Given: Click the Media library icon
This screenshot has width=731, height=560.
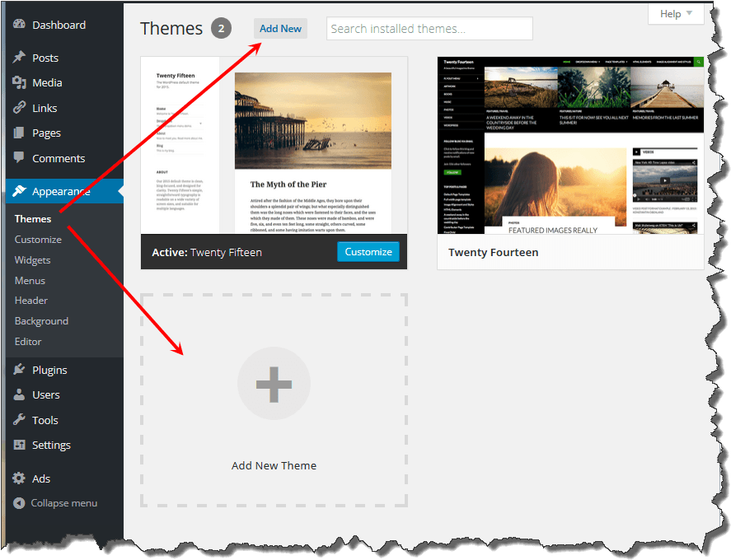Looking at the screenshot, I should point(18,82).
